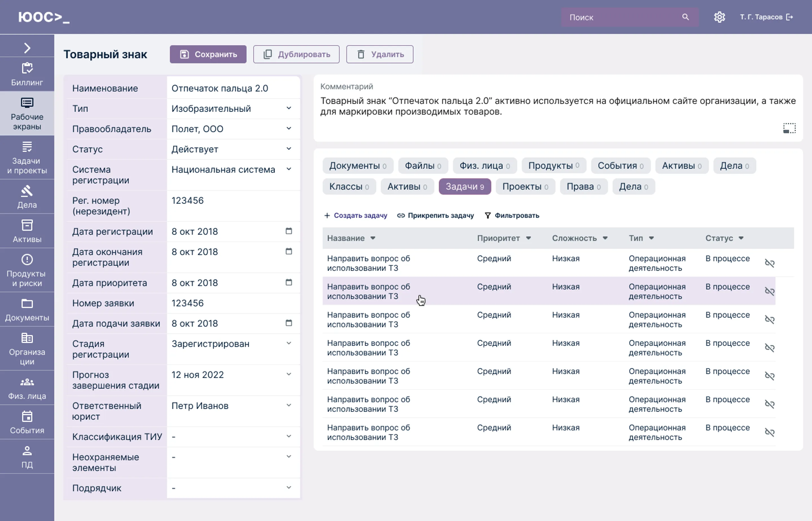
Task: Go to Задачи и проекты in sidebar
Action: pyautogui.click(x=27, y=157)
